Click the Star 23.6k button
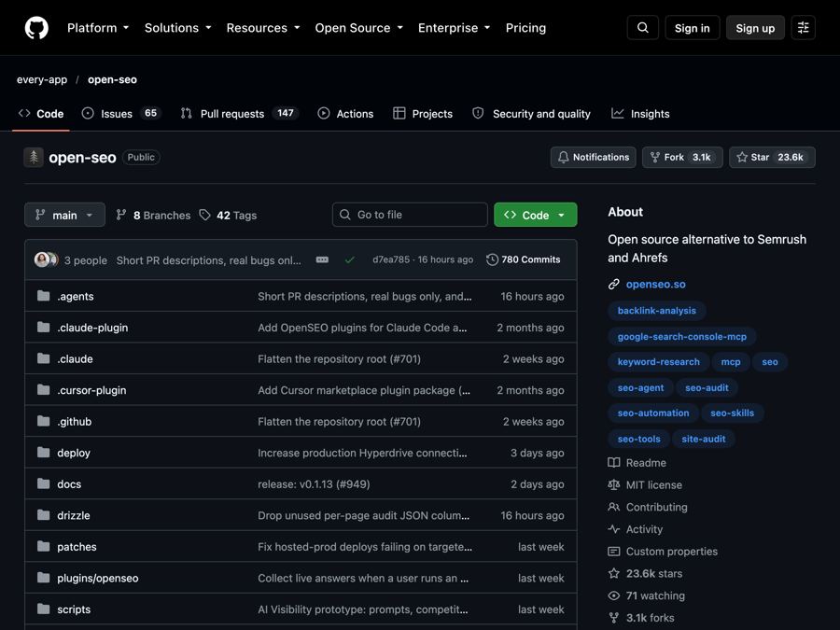Screen dimensions: 840x630 pos(772,158)
